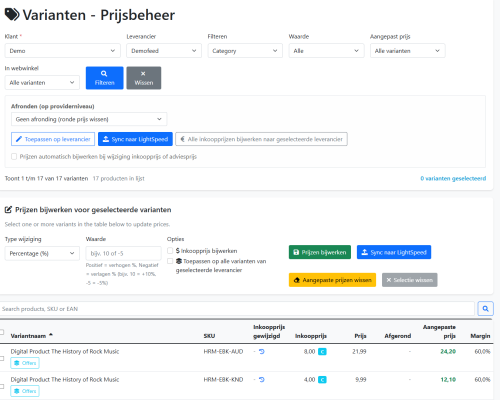The width and height of the screenshot is (500, 400).
Task: Click the magnifier search icon beside the search field
Action: point(485,309)
